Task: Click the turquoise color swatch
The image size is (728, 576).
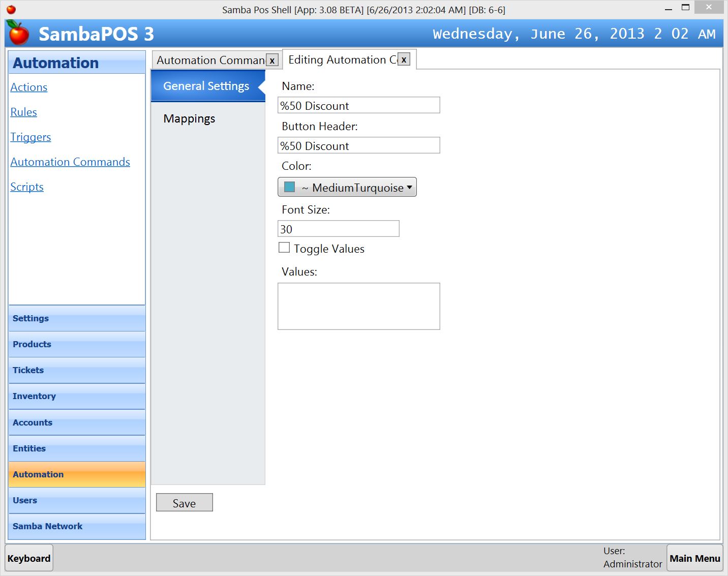Action: click(289, 187)
